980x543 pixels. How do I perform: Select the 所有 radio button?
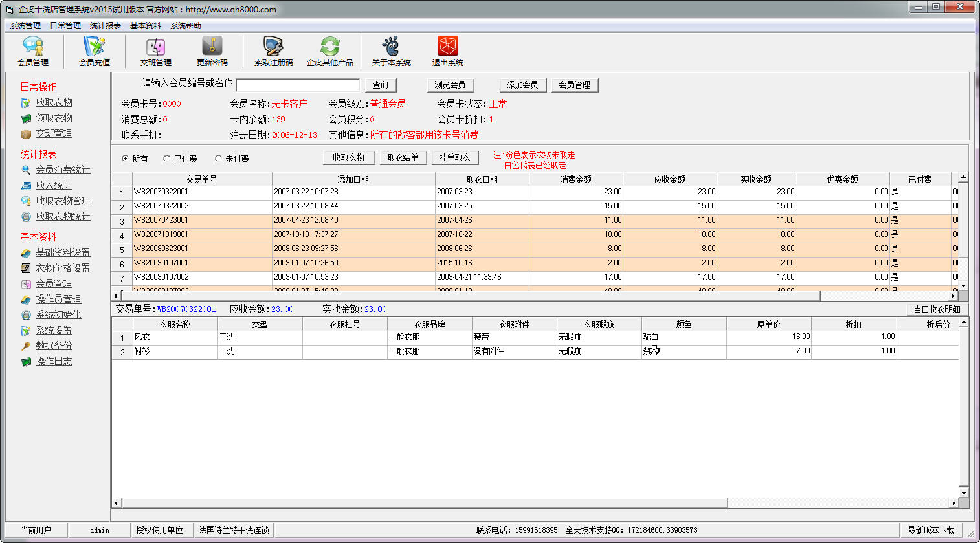[x=126, y=159]
